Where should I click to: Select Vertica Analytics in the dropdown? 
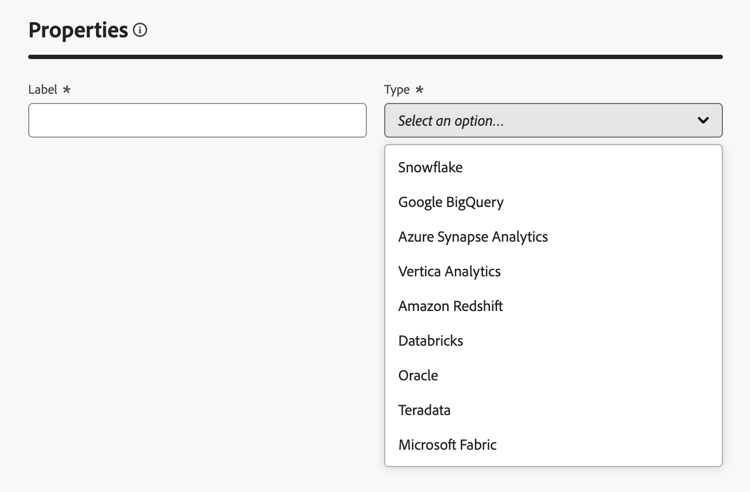click(x=449, y=271)
